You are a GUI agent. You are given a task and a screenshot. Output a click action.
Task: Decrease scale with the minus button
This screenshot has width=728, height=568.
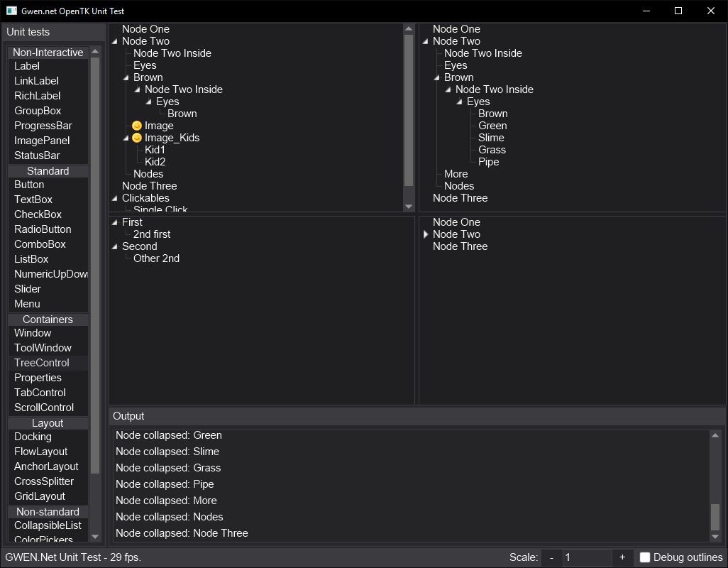coord(551,557)
